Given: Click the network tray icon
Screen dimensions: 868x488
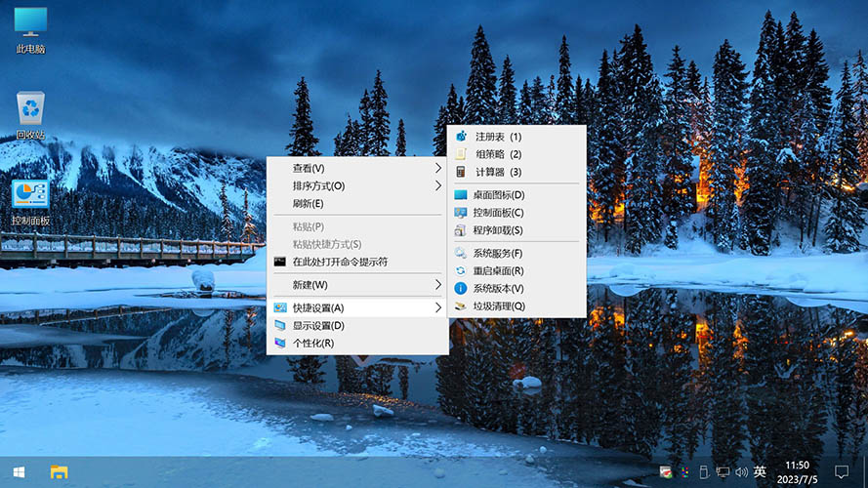Looking at the screenshot, I should [x=723, y=472].
